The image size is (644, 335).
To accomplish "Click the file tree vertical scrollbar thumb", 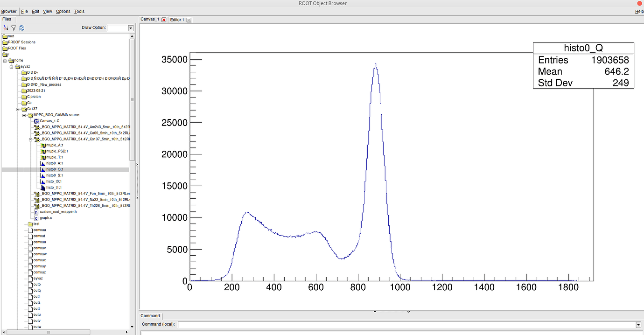I will (x=133, y=99).
